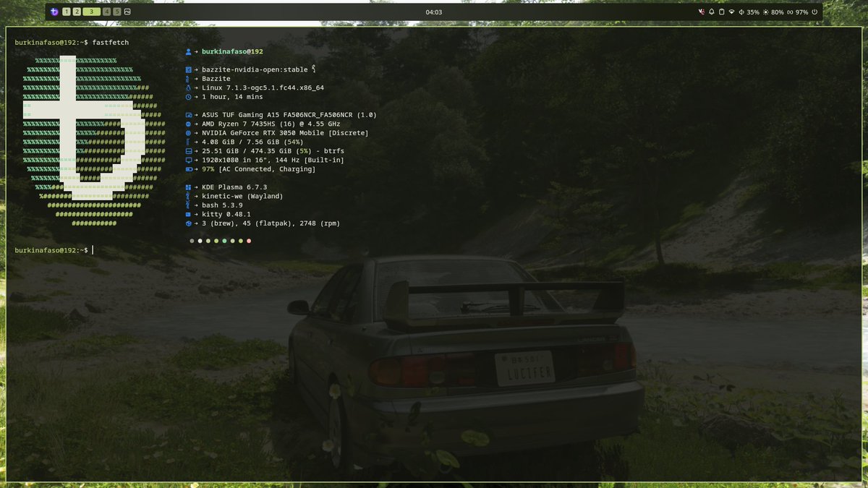This screenshot has height=488, width=868.
Task: Click the terminal icon beside kitty 0.48.1
Action: (x=188, y=214)
